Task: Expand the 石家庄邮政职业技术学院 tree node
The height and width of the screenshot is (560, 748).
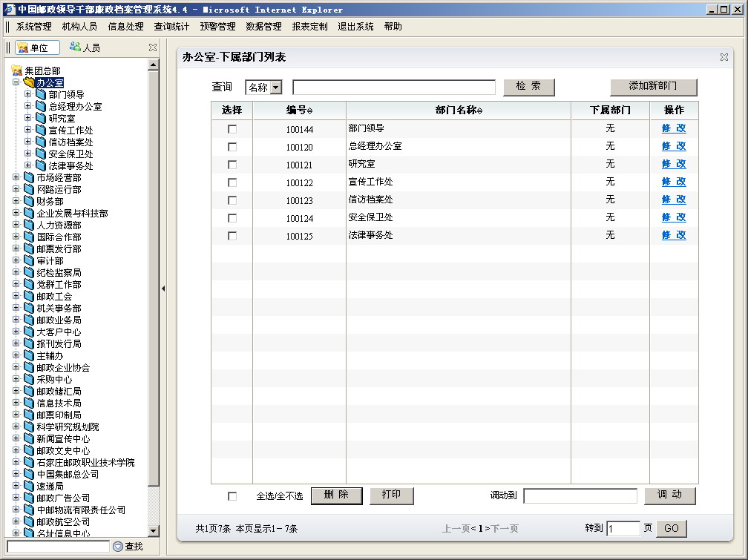Action: pyautogui.click(x=16, y=462)
